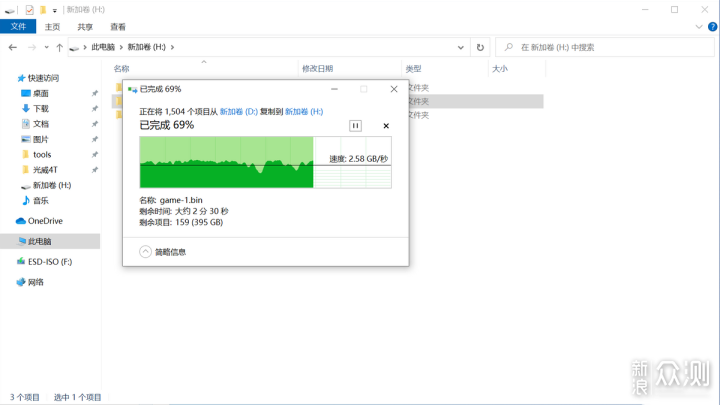The image size is (720, 405).
Task: Open Help with the question mark icon
Action: pos(713,27)
